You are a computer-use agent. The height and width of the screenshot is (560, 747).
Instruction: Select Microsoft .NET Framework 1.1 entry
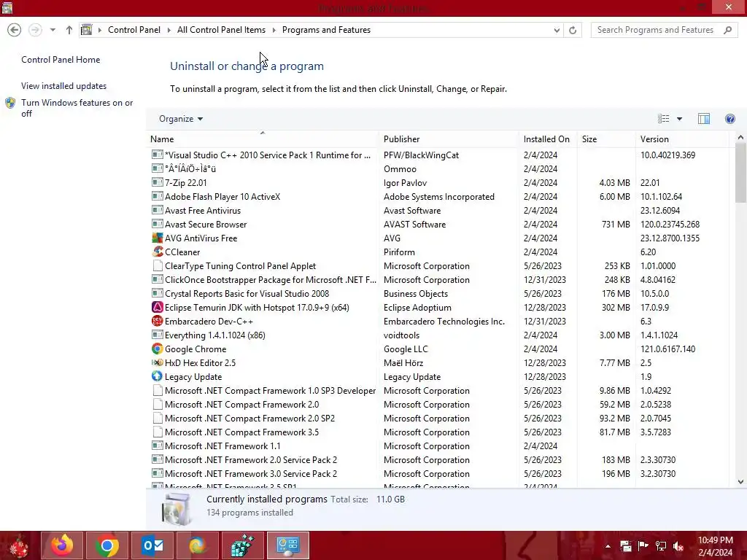click(x=222, y=446)
